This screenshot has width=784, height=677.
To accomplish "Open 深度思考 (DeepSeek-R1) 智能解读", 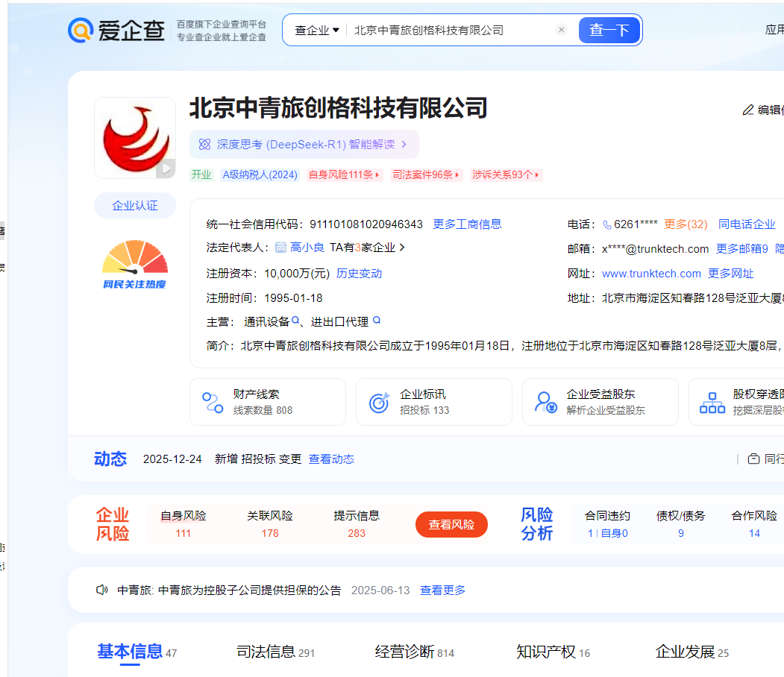I will point(304,145).
